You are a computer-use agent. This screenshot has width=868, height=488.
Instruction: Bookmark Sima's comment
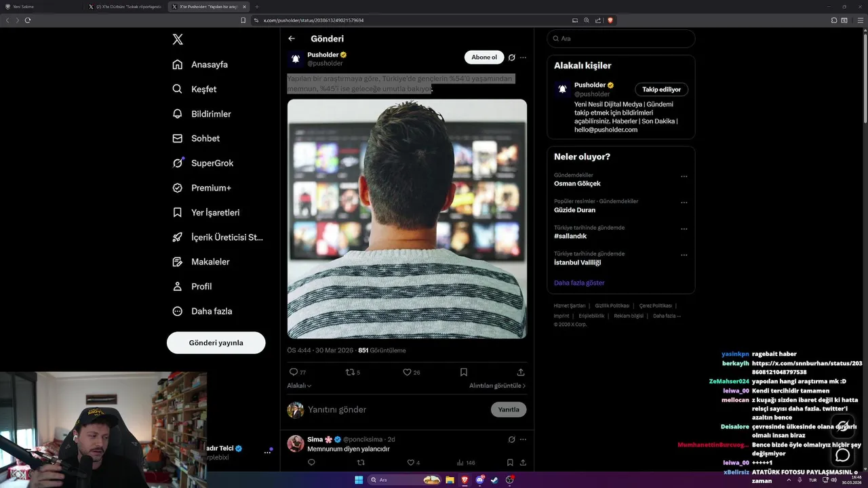click(510, 462)
